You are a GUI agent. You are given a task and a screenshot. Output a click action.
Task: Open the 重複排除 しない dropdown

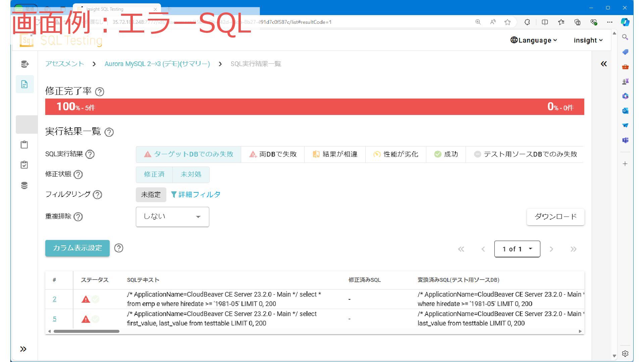point(172,217)
